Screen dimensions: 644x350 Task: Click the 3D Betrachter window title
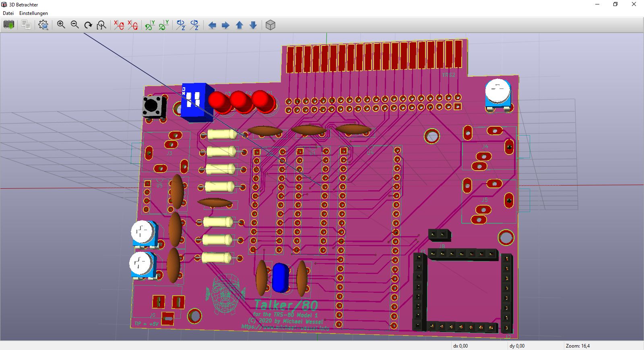tap(23, 4)
